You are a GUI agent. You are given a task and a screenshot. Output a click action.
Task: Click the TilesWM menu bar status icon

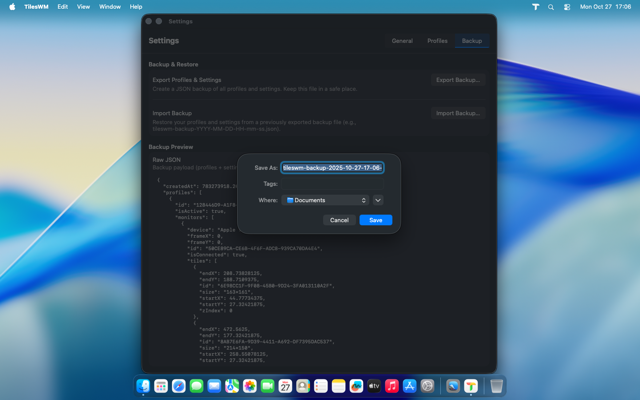(536, 7)
